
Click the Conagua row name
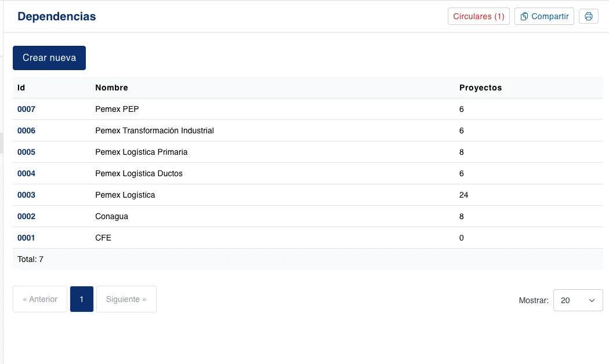(x=111, y=216)
